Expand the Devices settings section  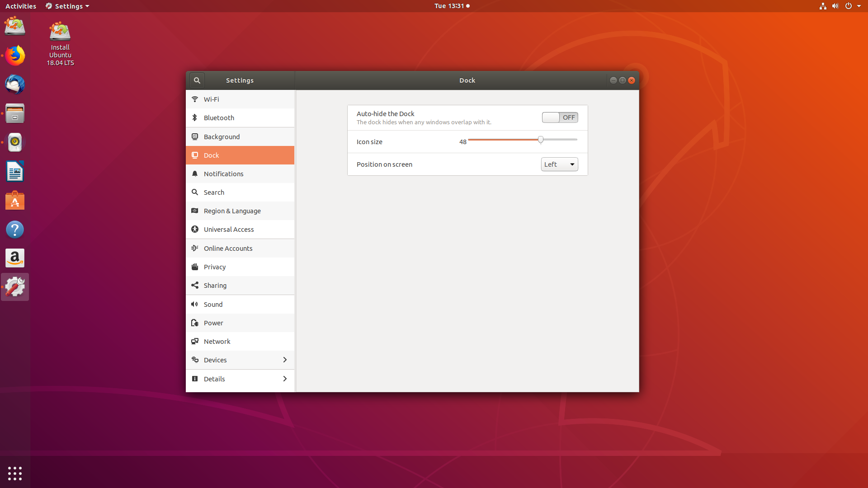(240, 360)
